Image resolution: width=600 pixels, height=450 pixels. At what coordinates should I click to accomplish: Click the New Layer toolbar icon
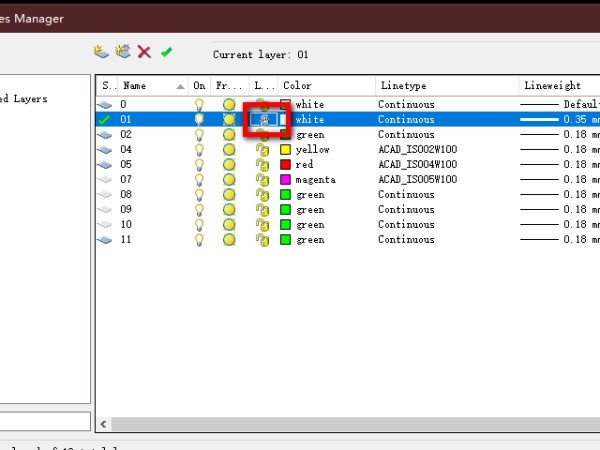point(101,52)
